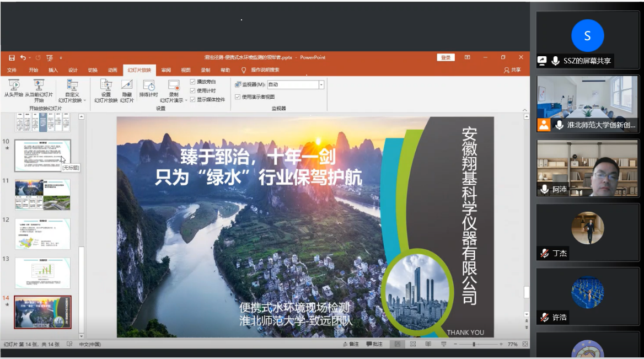This screenshot has width=644, height=359.
Task: Switch to Reading view icon
Action: (x=428, y=344)
